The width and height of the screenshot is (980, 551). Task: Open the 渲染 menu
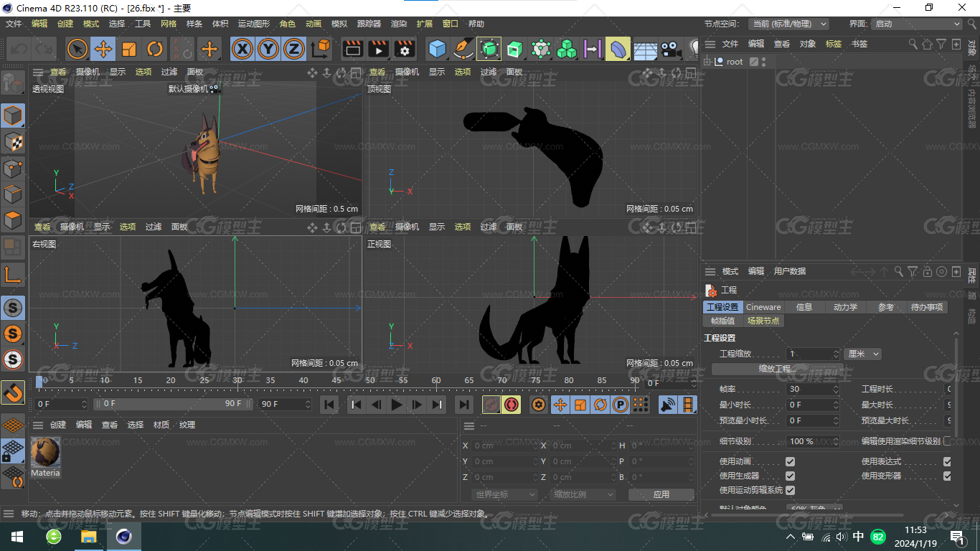click(x=399, y=24)
